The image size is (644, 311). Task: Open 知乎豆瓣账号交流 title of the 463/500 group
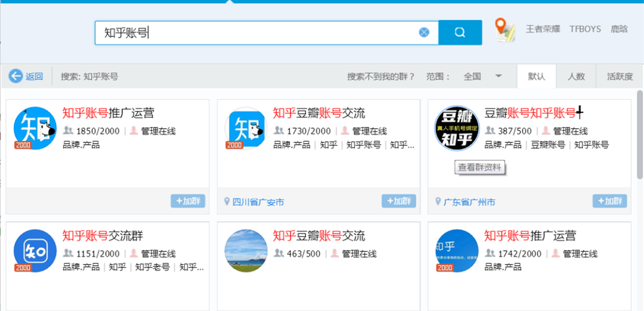[x=319, y=235]
